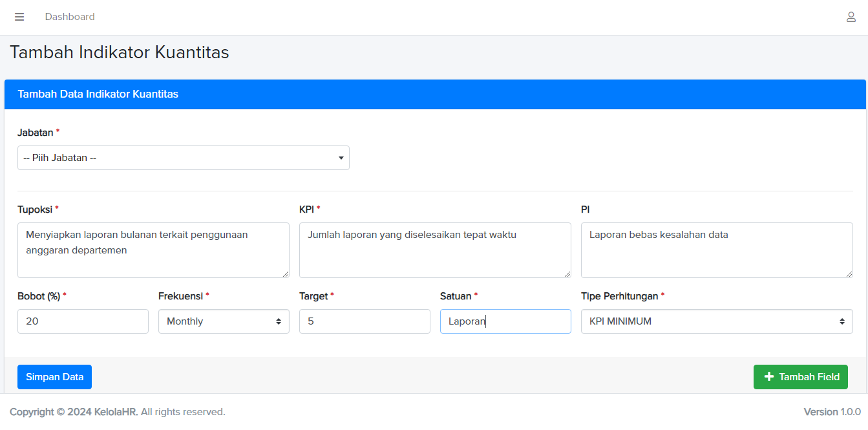The height and width of the screenshot is (430, 868).
Task: Click the KelolaHR footer link
Action: pyautogui.click(x=116, y=412)
